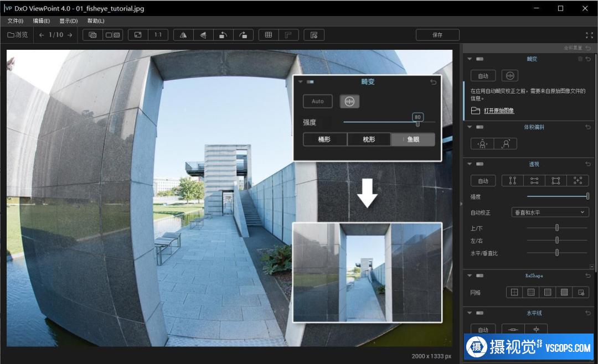Select the coarsest ReShape grid
This screenshot has width=598, height=364.
click(x=514, y=292)
